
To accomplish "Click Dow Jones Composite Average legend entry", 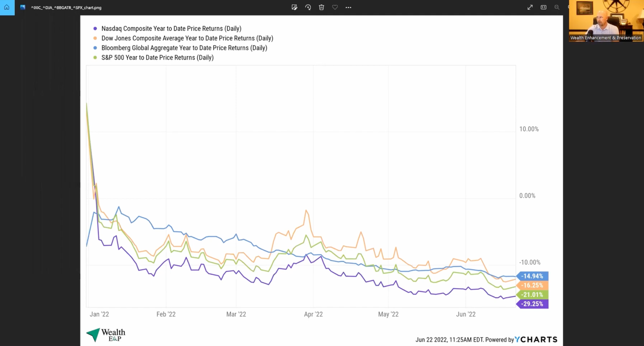I will coord(187,38).
